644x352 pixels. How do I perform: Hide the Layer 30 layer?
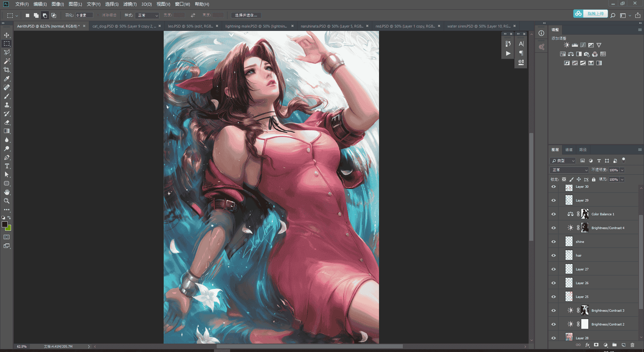(553, 187)
